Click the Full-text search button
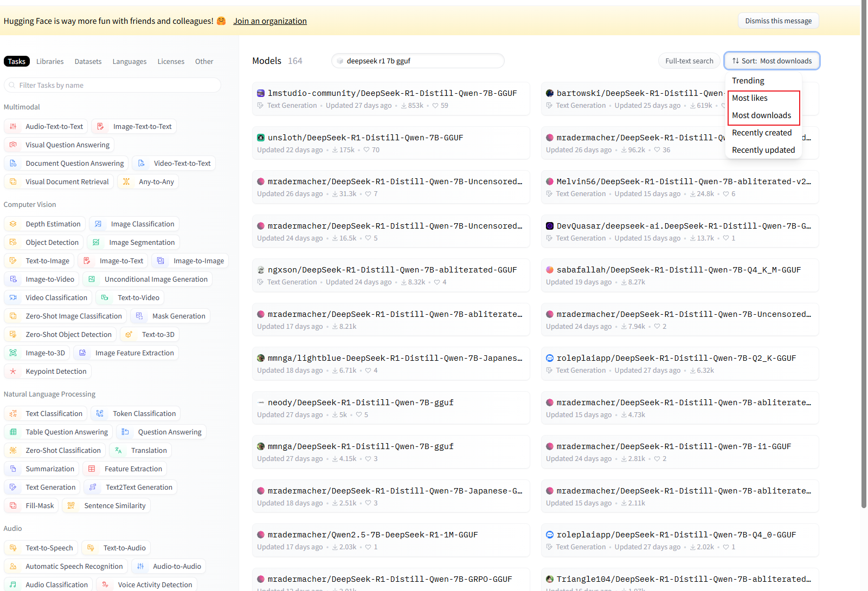 [x=689, y=61]
